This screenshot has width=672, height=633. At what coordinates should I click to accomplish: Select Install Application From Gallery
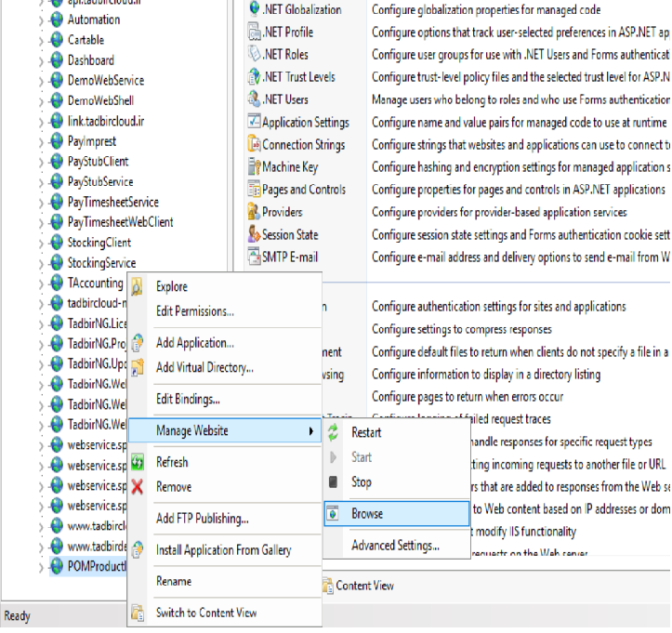pos(226,550)
